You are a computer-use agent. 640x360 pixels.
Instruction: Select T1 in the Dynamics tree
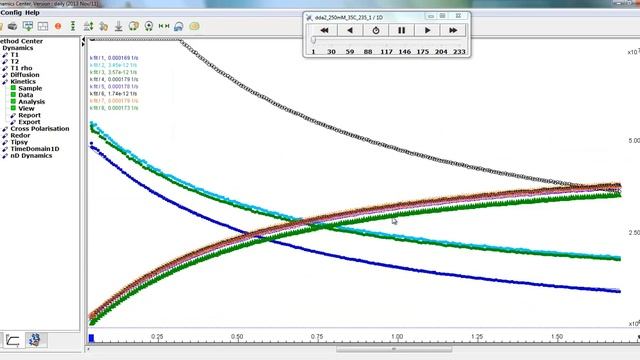coord(15,55)
